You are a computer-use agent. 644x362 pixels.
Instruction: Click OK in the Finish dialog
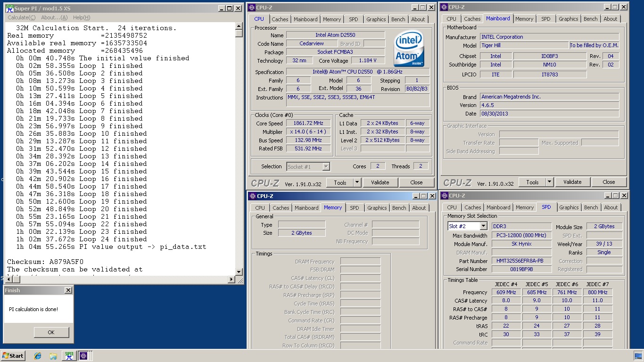[x=51, y=332]
